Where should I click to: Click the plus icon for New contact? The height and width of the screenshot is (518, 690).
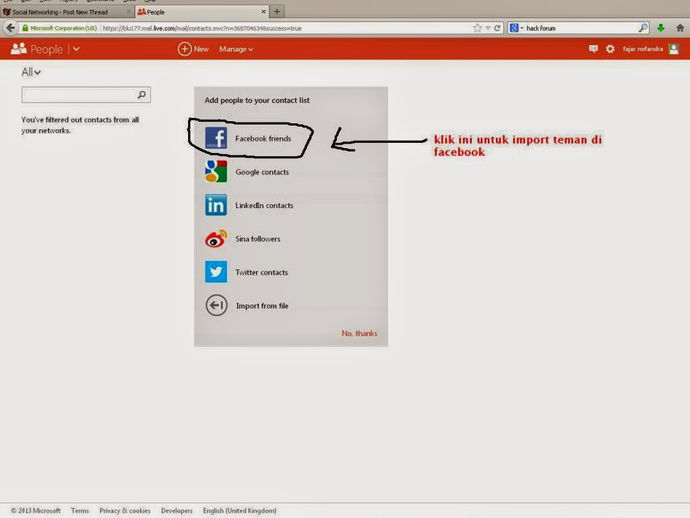tap(184, 49)
